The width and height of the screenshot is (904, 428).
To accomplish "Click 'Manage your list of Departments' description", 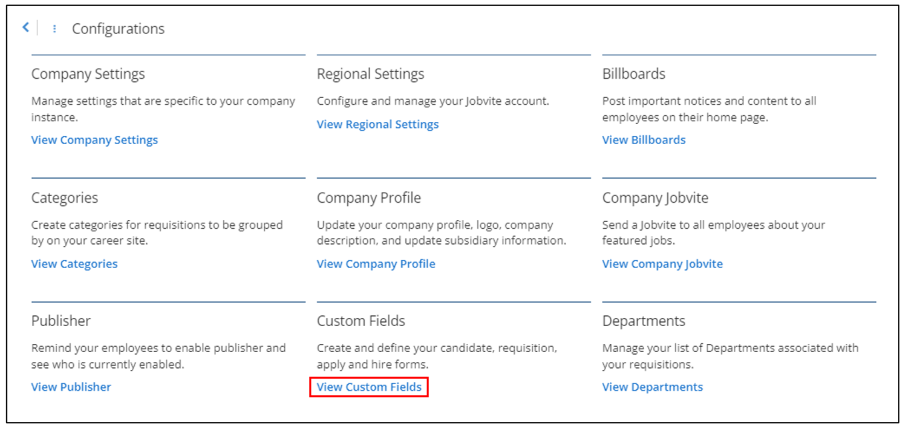I will pyautogui.click(x=730, y=356).
